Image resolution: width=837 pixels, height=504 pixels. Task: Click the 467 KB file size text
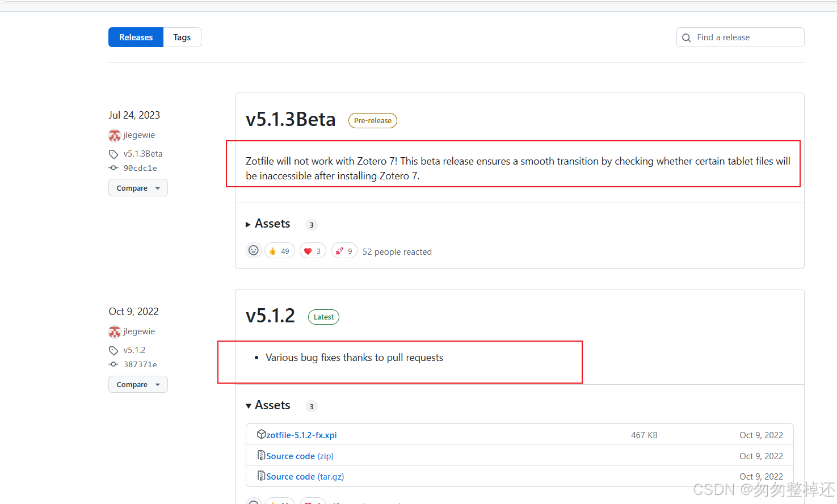pos(644,435)
